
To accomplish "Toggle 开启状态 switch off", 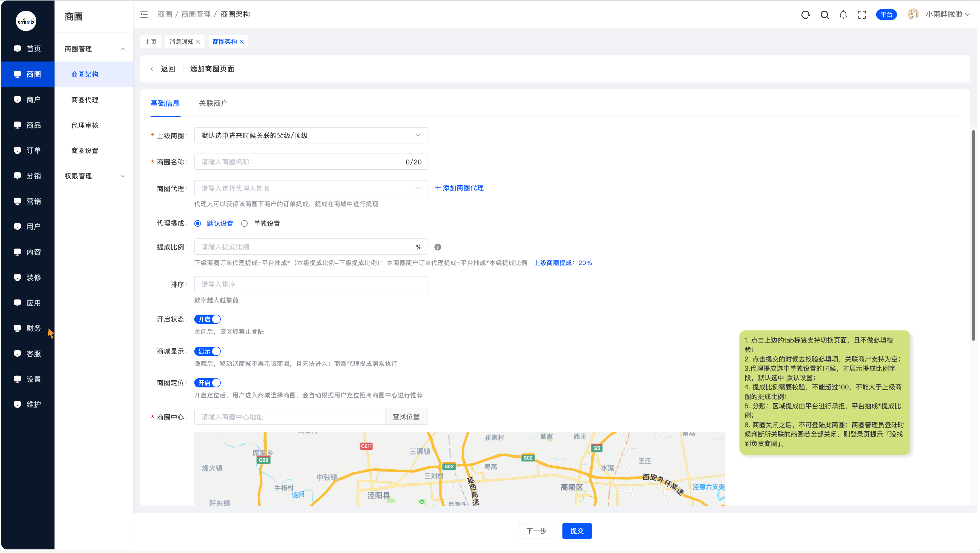I will (x=207, y=320).
